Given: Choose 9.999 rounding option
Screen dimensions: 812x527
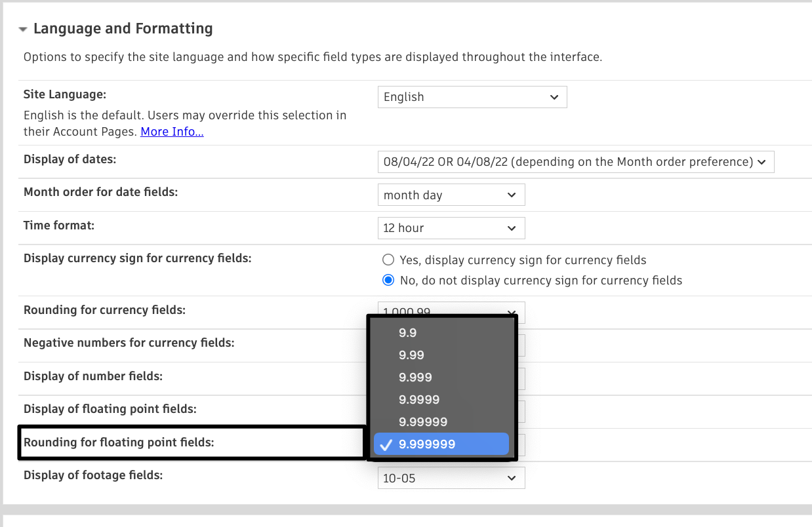Looking at the screenshot, I should coord(415,378).
